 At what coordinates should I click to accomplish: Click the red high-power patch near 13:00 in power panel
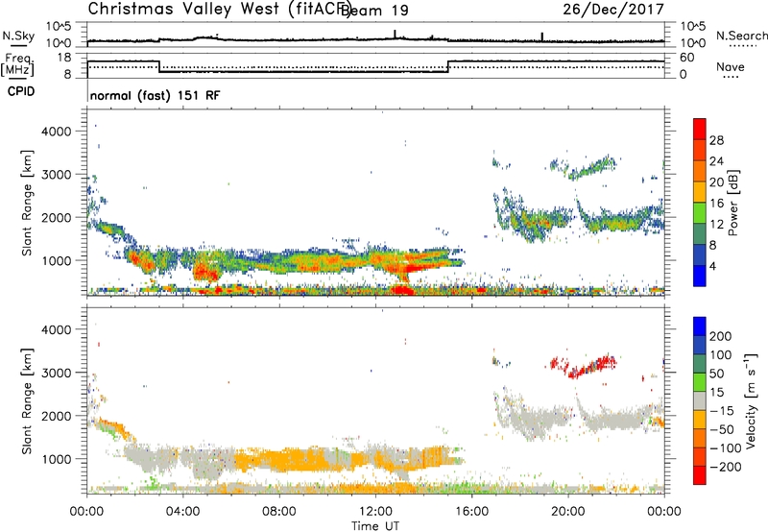tap(403, 290)
